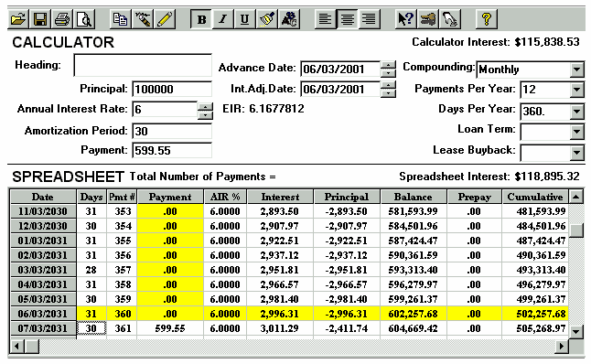Toggle underline formatting button
This screenshot has height=364, width=591.
click(245, 19)
